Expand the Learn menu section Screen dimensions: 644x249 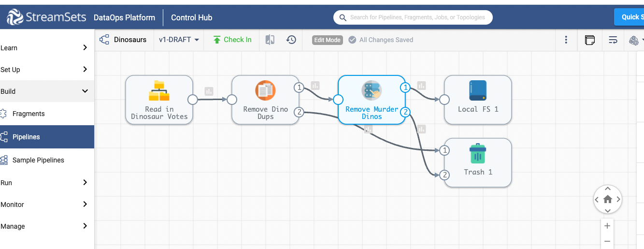(x=47, y=48)
